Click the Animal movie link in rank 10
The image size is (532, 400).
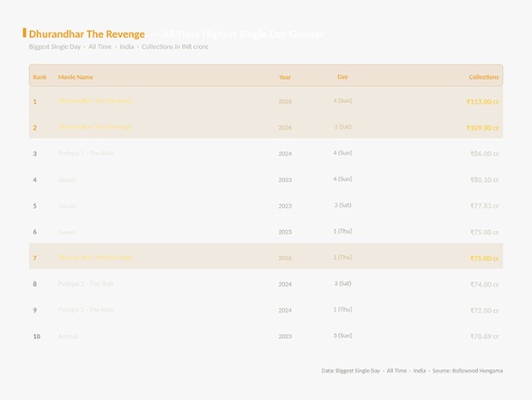coord(68,336)
